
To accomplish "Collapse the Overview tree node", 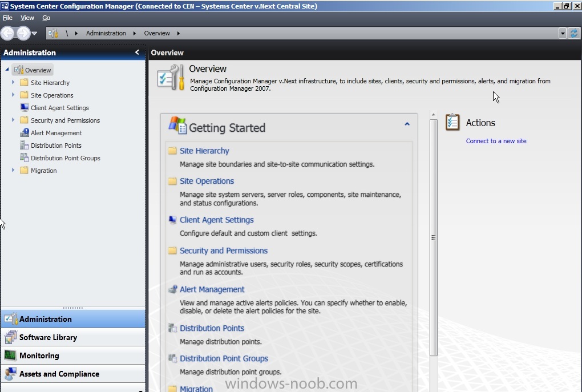I will click(x=7, y=70).
